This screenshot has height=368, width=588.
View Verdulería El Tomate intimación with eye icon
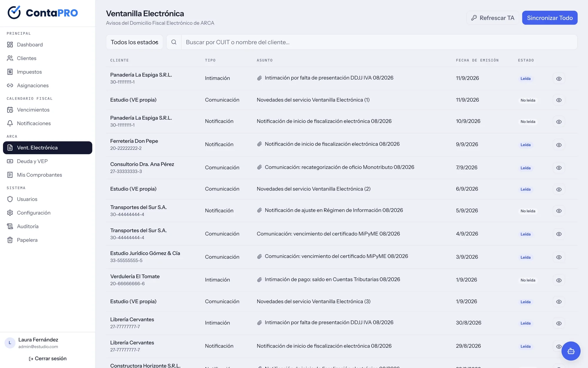[559, 280]
